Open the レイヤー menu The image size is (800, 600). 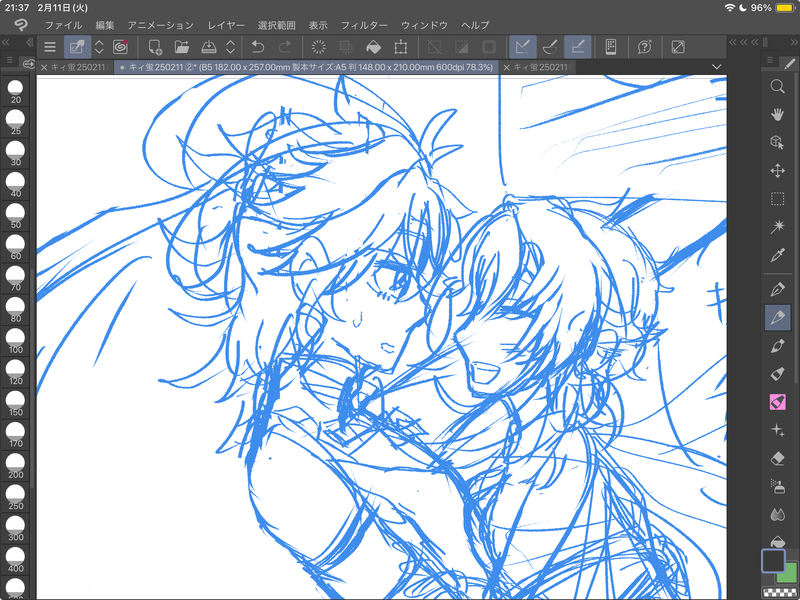[226, 25]
